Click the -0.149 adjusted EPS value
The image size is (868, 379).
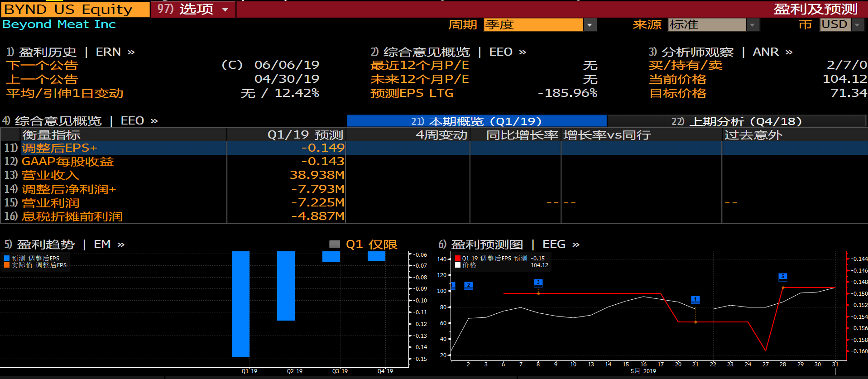323,148
